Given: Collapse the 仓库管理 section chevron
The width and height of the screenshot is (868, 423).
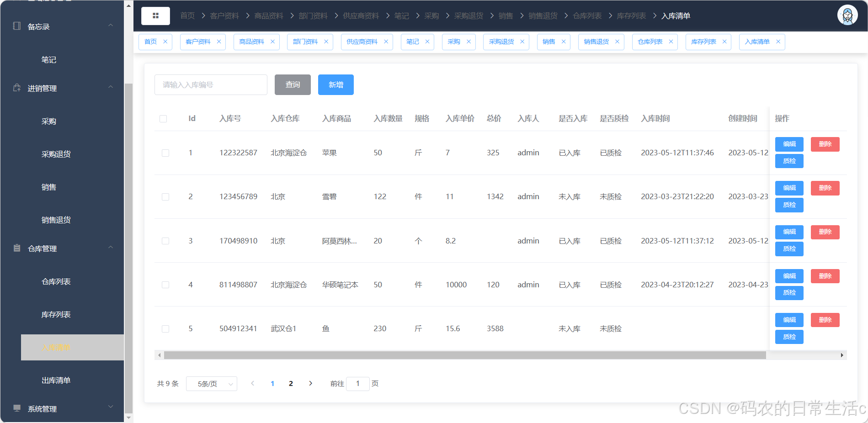Looking at the screenshot, I should (x=110, y=247).
